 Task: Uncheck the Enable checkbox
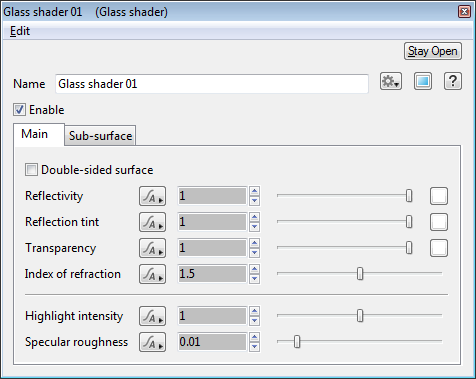coord(19,110)
